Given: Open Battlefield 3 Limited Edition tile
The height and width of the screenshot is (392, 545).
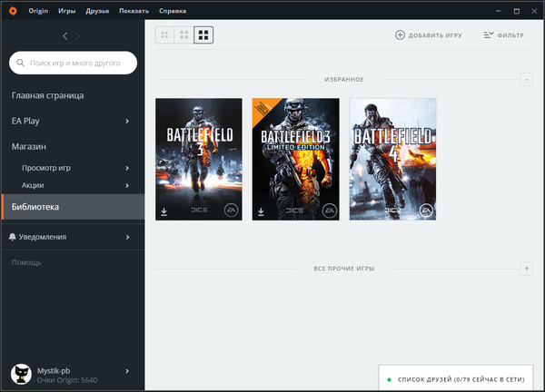Looking at the screenshot, I should 296,159.
